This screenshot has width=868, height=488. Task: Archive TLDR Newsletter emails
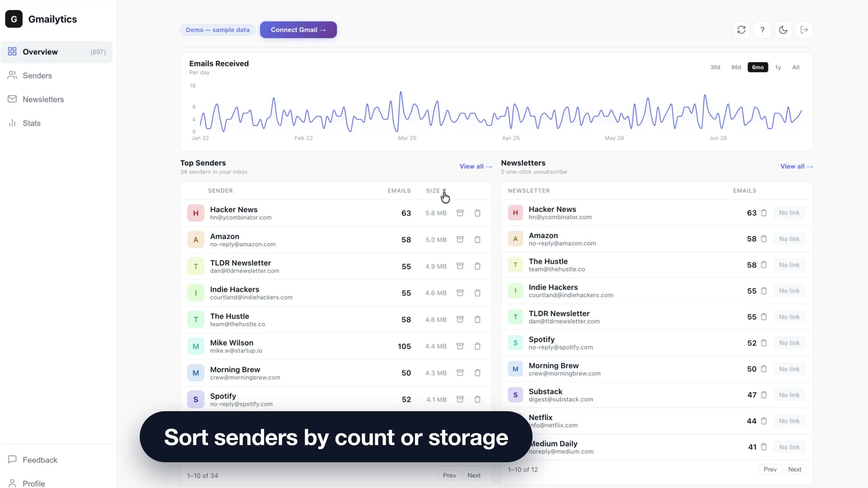pos(460,266)
